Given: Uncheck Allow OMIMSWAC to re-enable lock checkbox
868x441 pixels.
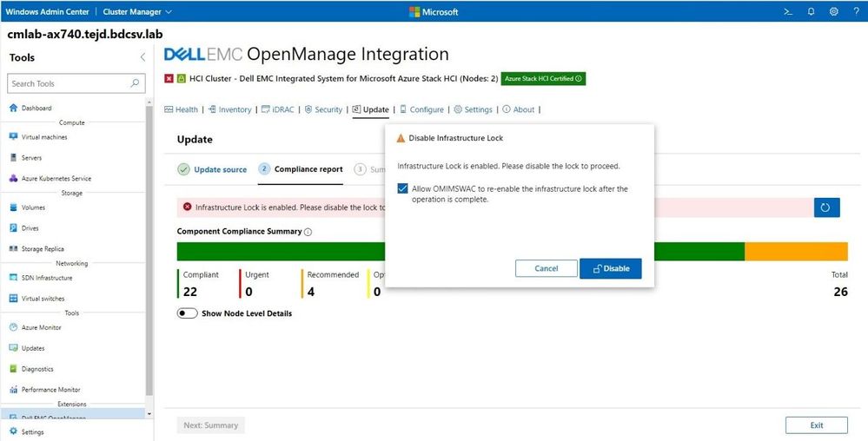Looking at the screenshot, I should coord(403,188).
